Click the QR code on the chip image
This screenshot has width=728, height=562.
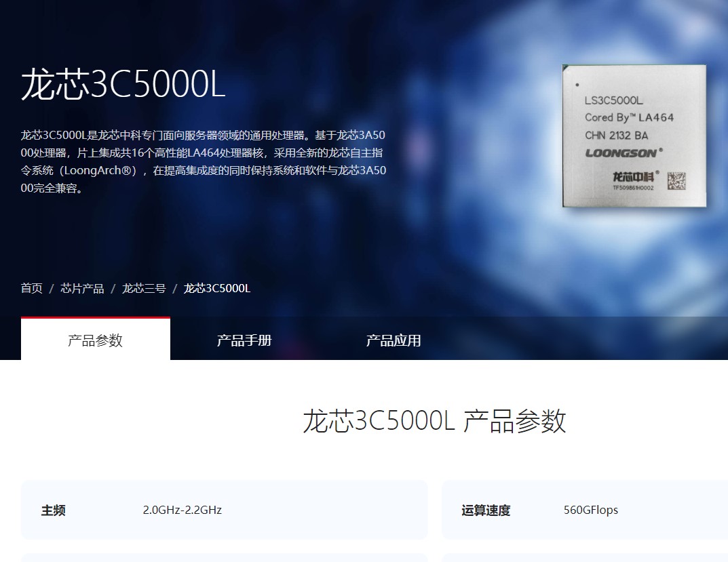pos(676,177)
